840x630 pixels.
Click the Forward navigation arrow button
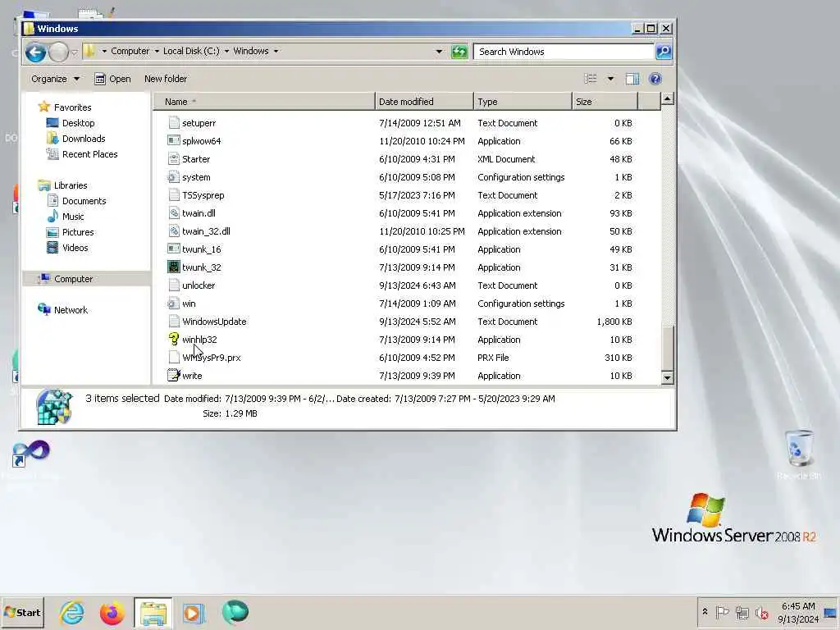[58, 52]
